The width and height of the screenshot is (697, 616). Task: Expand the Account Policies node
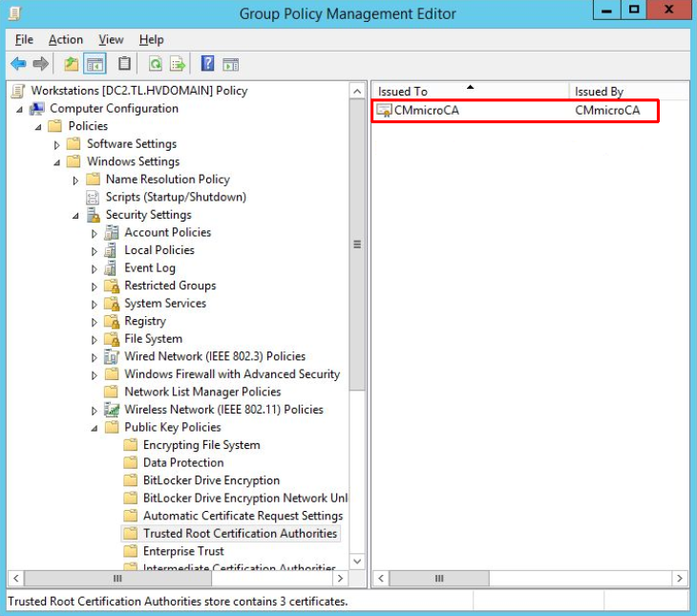pos(95,233)
